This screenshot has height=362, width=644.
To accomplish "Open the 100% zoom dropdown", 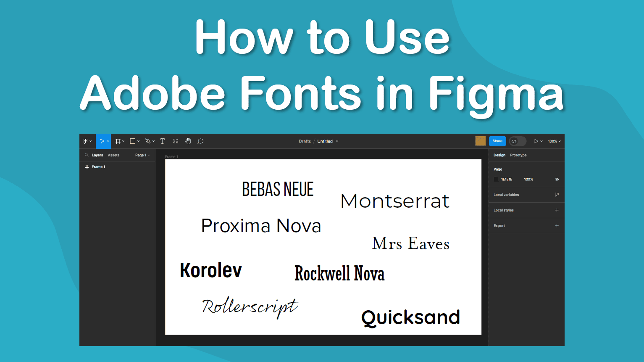I will tap(555, 141).
